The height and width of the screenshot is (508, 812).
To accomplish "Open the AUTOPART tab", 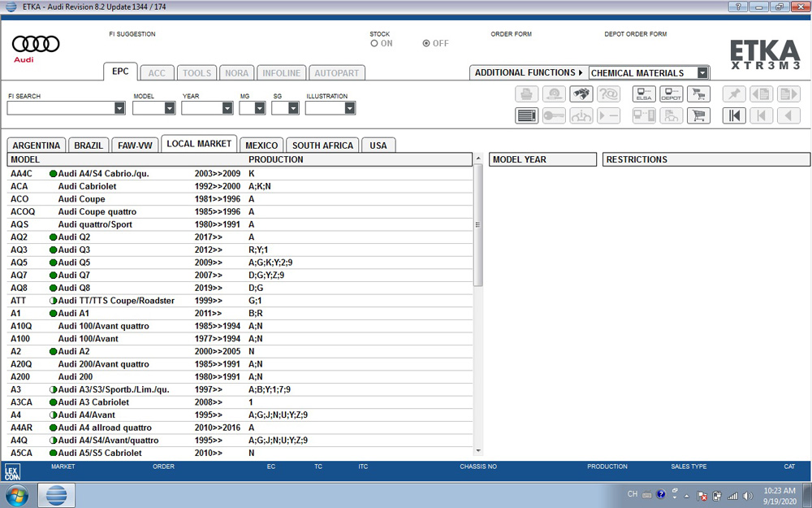I will tap(337, 73).
